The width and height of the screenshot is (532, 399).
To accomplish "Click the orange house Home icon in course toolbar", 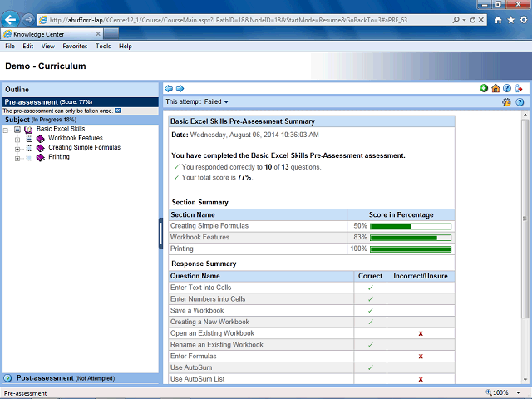I will click(x=495, y=88).
